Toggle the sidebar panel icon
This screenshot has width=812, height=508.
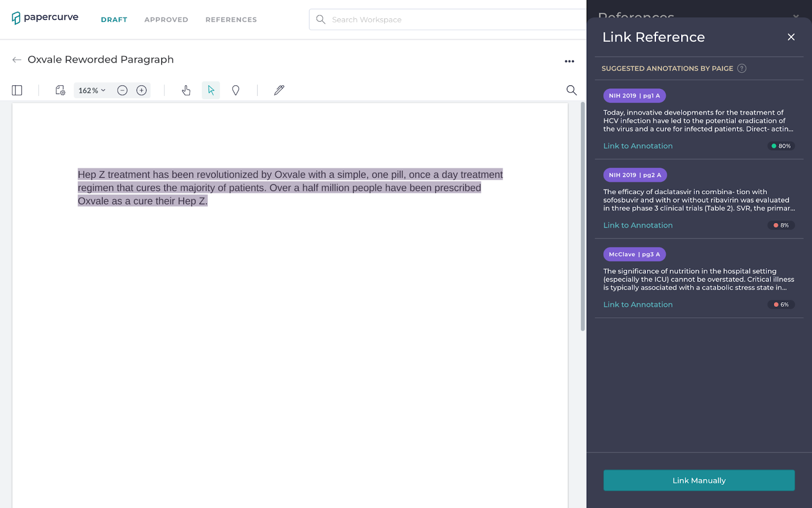point(17,90)
